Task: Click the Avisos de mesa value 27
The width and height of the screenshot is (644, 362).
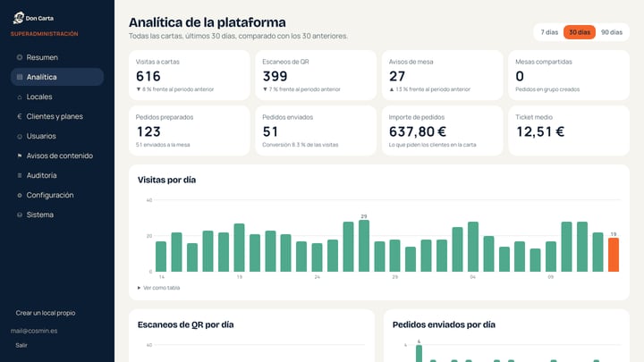Action: point(397,76)
